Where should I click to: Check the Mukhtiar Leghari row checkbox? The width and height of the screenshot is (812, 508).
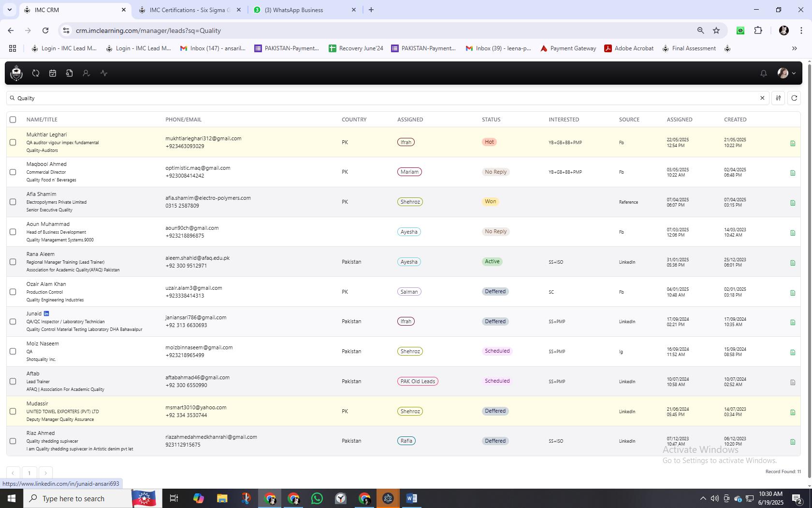click(x=13, y=142)
